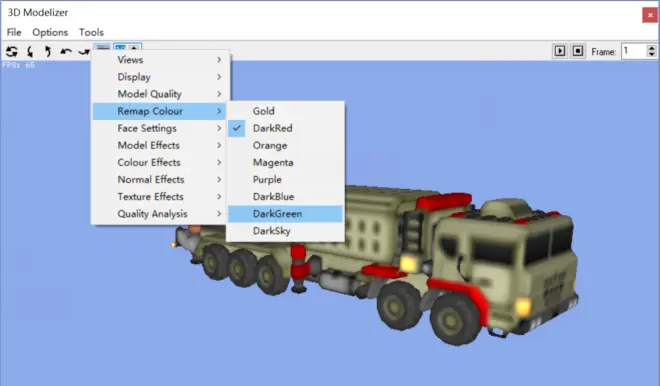660x386 pixels.
Task: Uncheck the DarkRed remap colour checkmark
Action: [237, 128]
